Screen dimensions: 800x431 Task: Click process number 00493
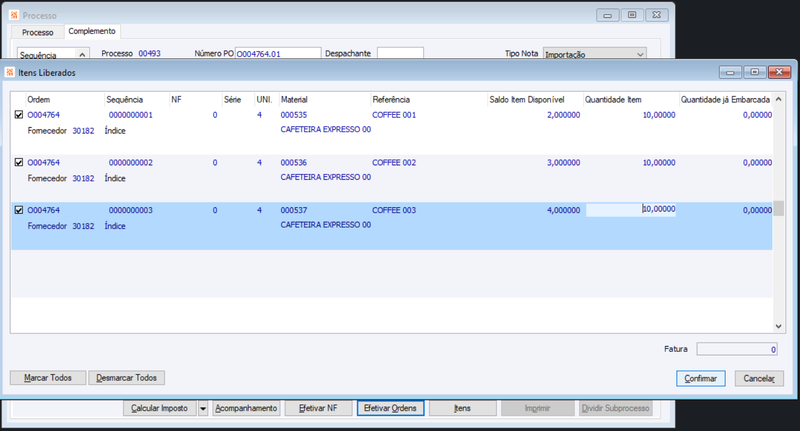[x=149, y=53]
